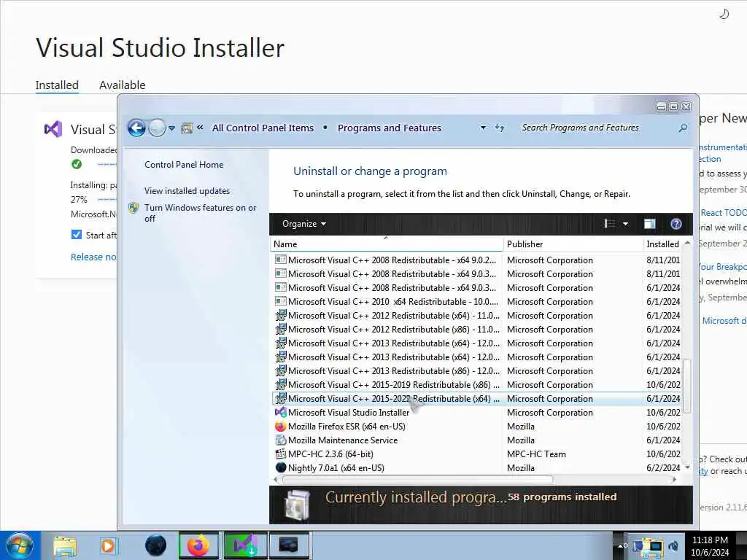Click the vertical scrollbar of program list
747x560 pixels.
687,386
